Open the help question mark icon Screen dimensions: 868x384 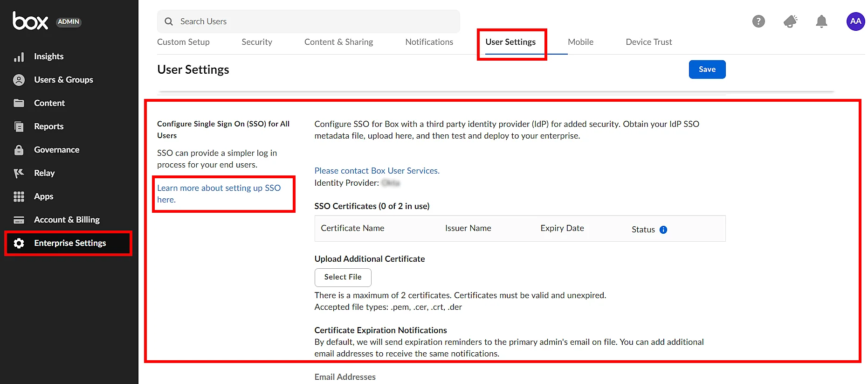tap(758, 21)
